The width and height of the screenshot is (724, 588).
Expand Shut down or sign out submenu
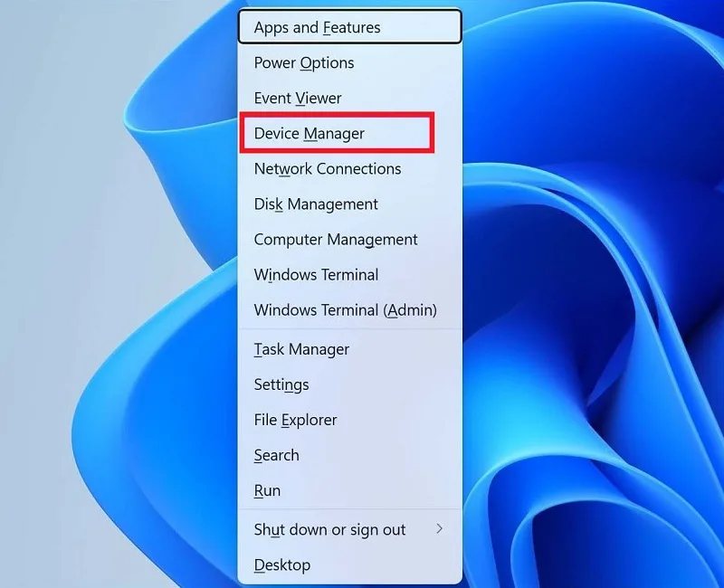[349, 529]
